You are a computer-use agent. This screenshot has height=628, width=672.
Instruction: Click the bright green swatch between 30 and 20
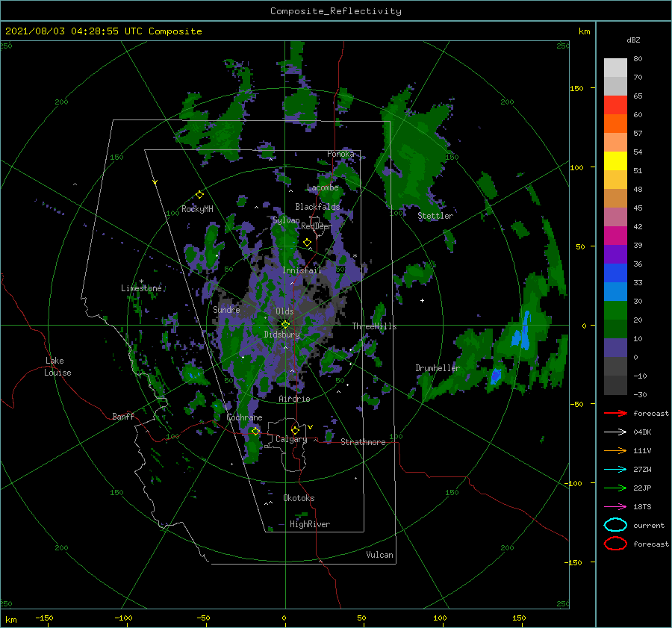615,311
